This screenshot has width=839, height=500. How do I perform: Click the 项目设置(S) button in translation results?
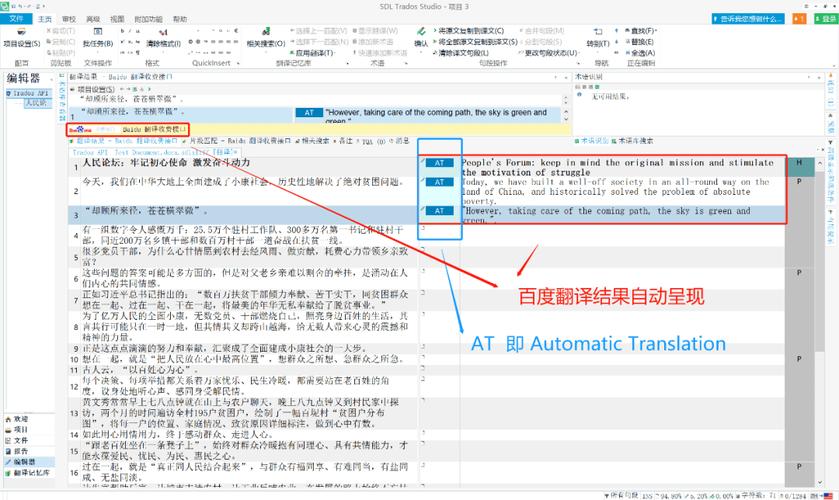point(92,89)
